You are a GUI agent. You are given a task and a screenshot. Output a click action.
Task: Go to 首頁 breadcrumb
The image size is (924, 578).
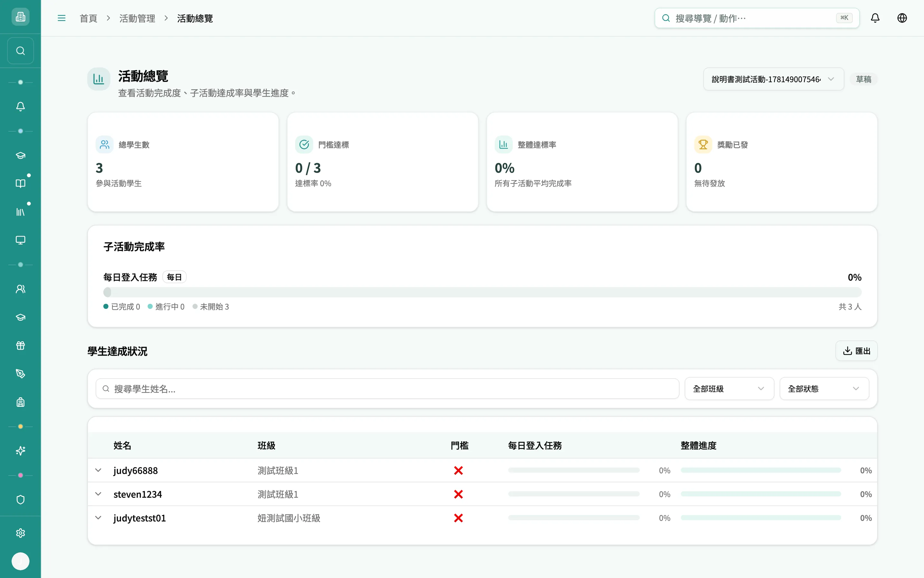click(89, 18)
